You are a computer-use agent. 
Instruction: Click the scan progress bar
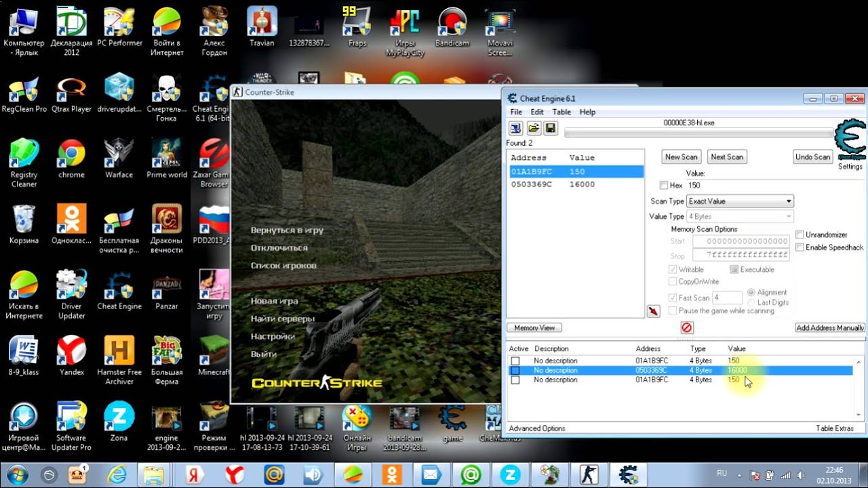click(698, 133)
